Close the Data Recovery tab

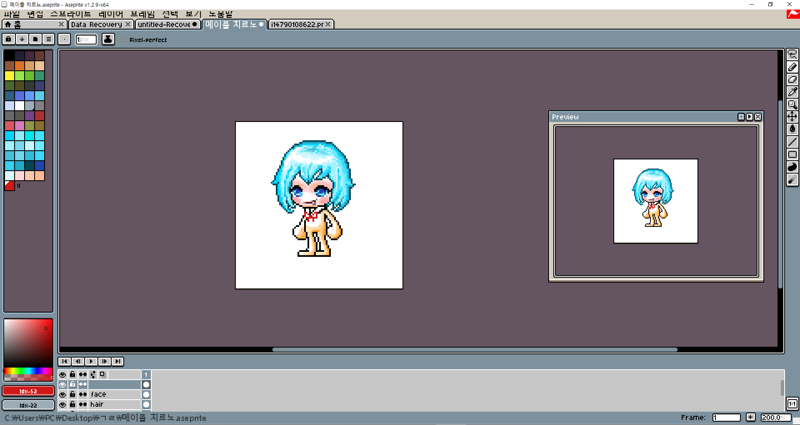128,24
